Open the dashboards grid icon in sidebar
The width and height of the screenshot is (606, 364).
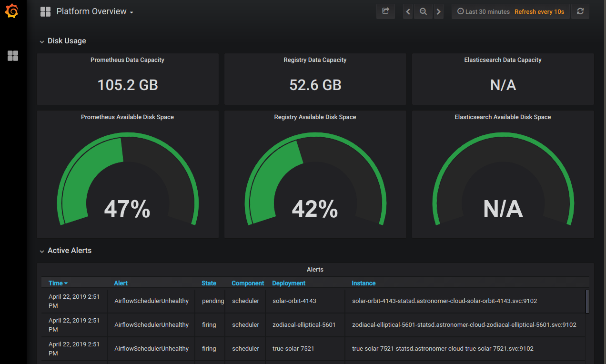pyautogui.click(x=13, y=56)
